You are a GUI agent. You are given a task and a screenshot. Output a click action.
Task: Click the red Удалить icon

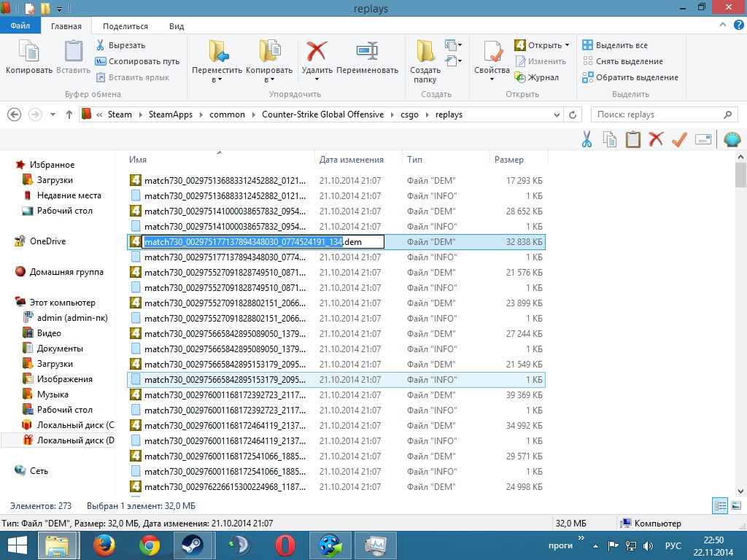click(317, 51)
